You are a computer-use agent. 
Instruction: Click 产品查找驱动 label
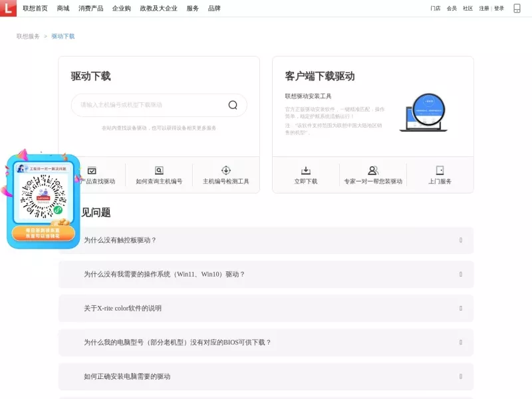98,182
